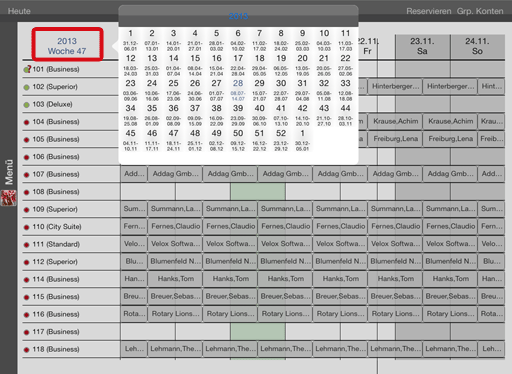Screen dimensions: 512x374
Task: Open Grp. Konten in the top bar
Action: (x=480, y=11)
